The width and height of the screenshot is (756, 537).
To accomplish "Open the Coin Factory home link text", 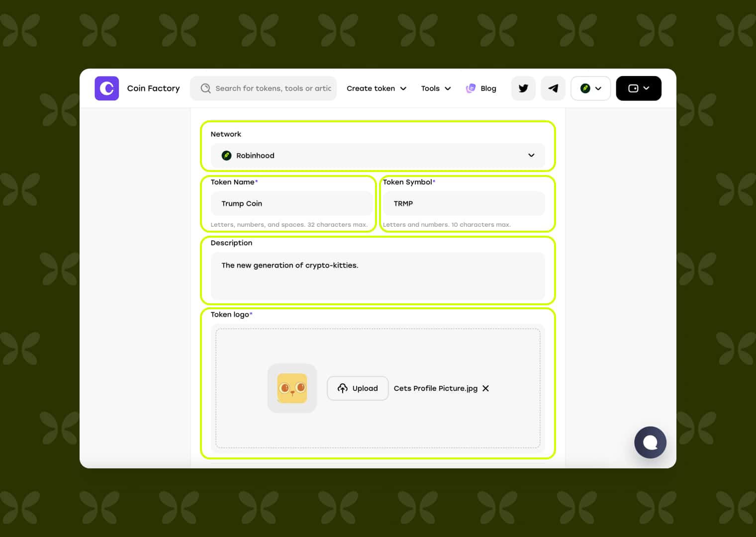I will [153, 89].
